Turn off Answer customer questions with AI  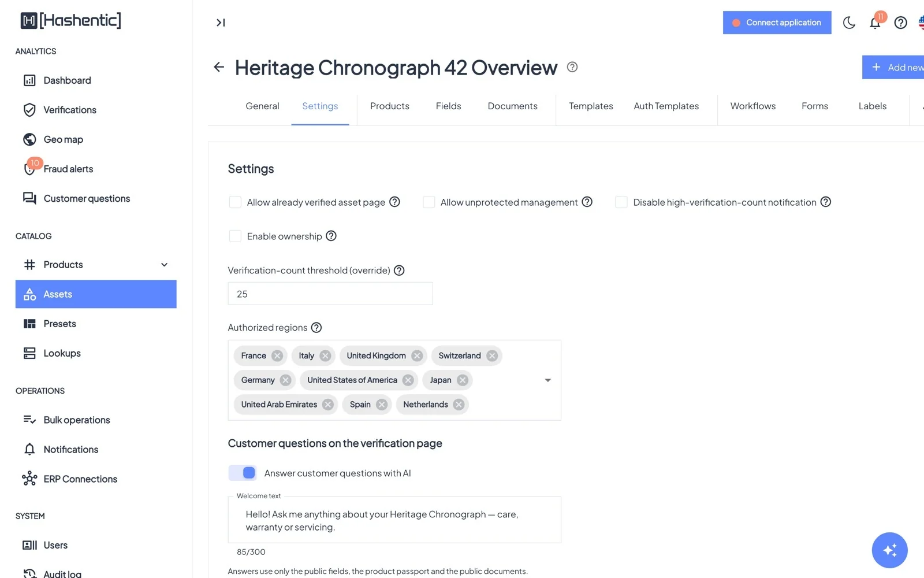tap(243, 473)
